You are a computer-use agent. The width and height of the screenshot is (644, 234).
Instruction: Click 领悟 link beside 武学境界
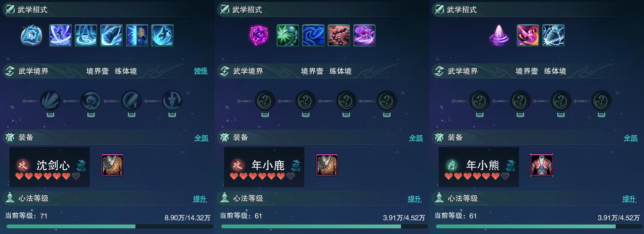coord(201,71)
